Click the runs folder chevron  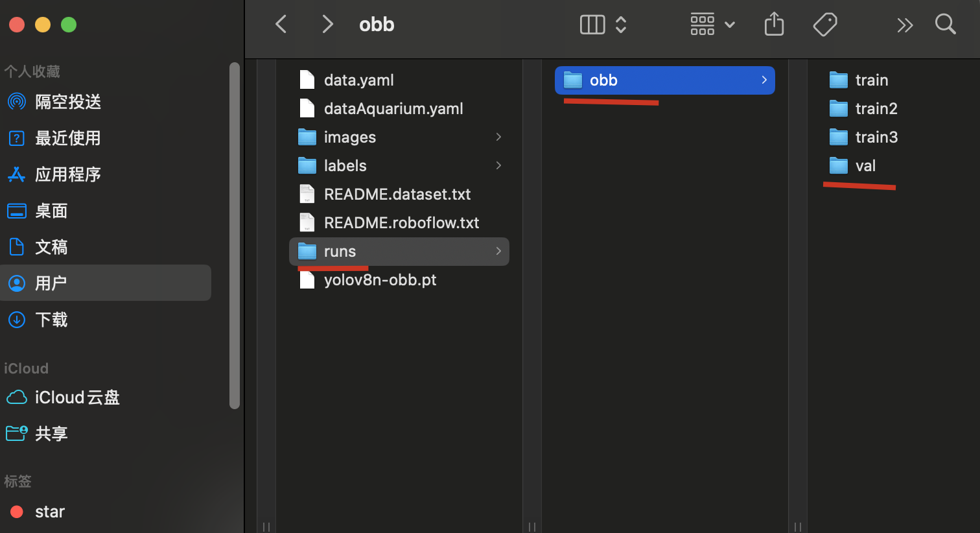click(x=498, y=251)
